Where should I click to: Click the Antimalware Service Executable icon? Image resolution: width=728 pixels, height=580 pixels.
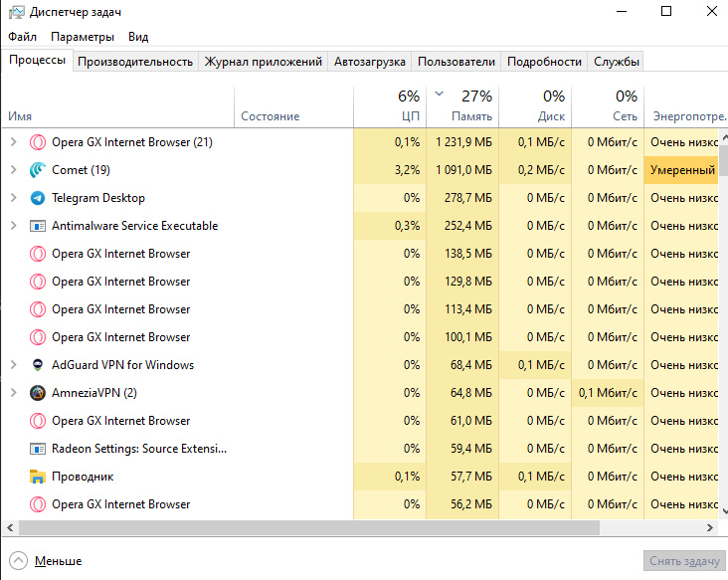pyautogui.click(x=38, y=226)
